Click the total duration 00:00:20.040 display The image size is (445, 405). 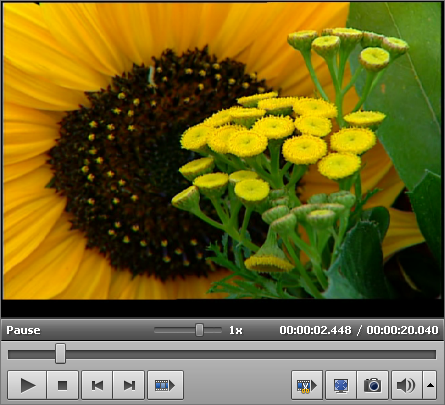coord(402,330)
